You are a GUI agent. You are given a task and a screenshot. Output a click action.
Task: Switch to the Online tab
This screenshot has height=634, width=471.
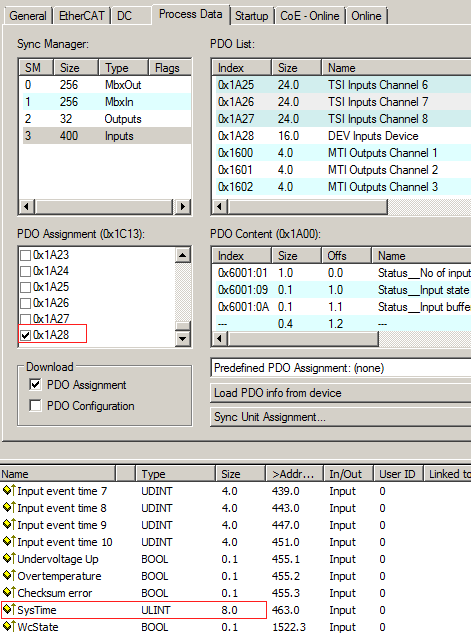tap(366, 16)
